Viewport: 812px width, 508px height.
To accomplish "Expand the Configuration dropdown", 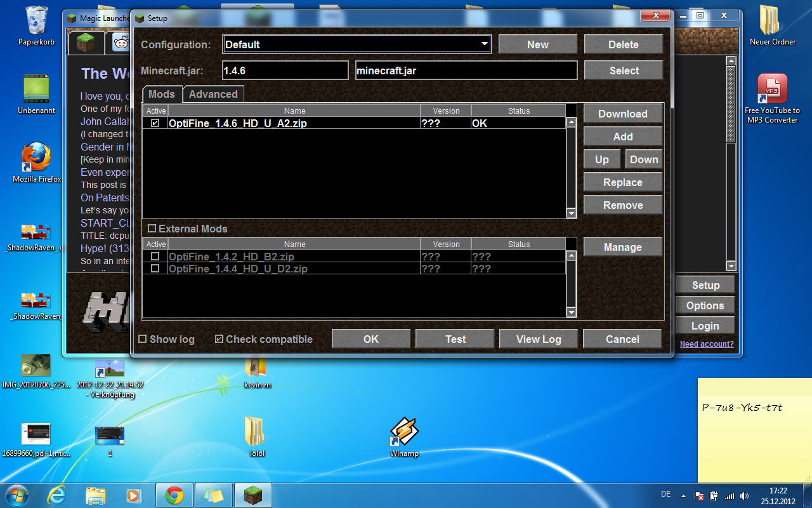I will [x=485, y=44].
